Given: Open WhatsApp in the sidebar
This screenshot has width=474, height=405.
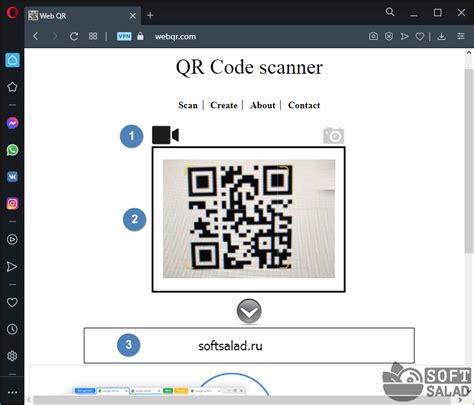Looking at the screenshot, I should point(12,150).
